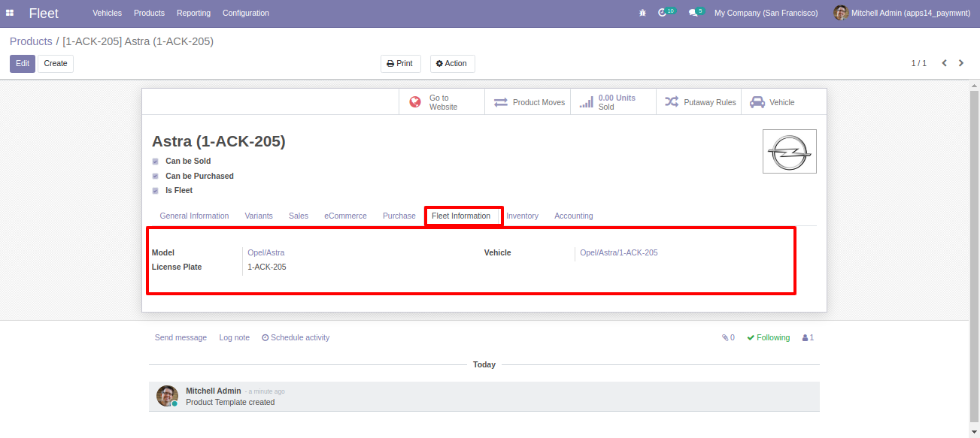Open Putaway Rules shuffle button
The width and height of the screenshot is (980, 438).
699,102
